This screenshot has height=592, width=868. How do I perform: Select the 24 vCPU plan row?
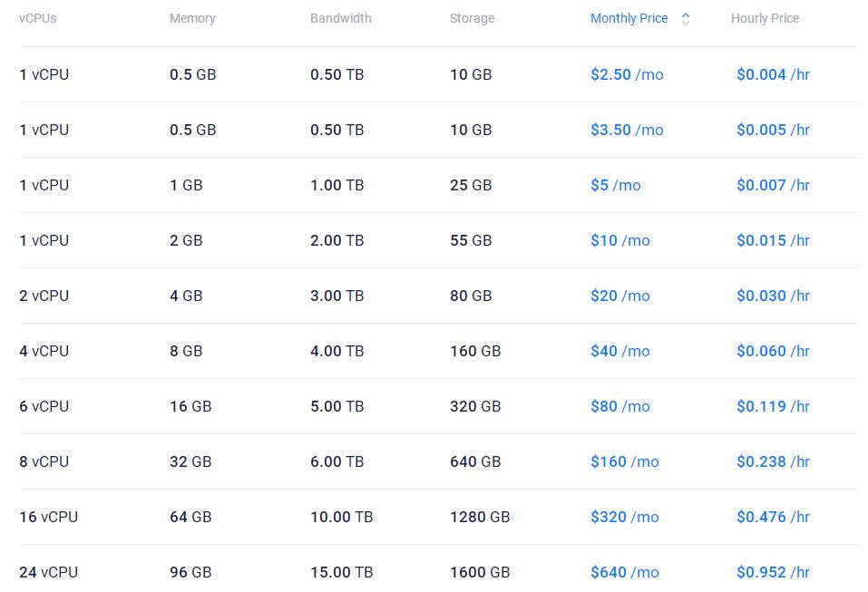[48, 573]
